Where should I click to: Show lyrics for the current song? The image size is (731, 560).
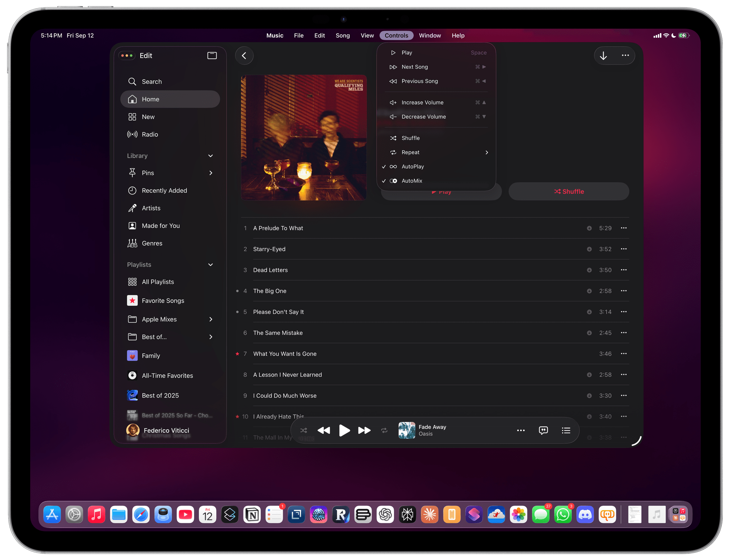(543, 430)
